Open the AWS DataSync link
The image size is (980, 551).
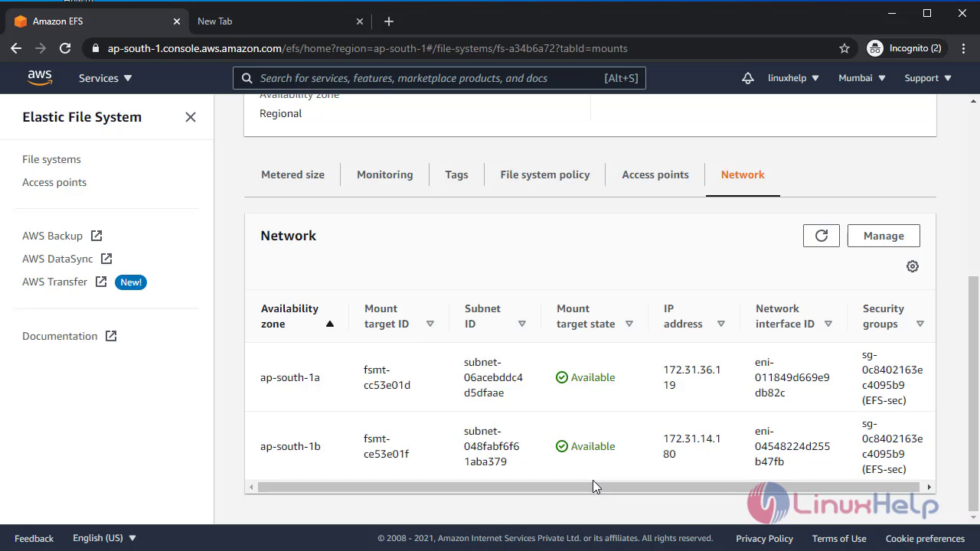pos(57,259)
